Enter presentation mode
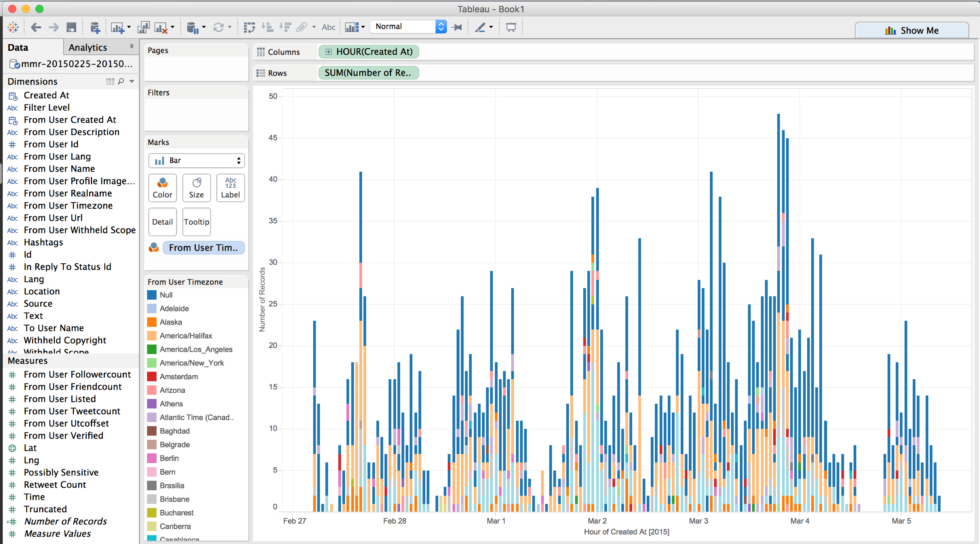Image resolution: width=980 pixels, height=544 pixels. click(x=511, y=27)
